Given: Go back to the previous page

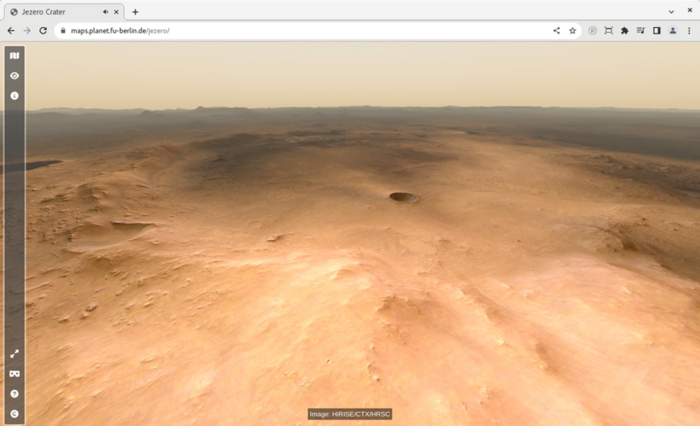Looking at the screenshot, I should pos(10,31).
